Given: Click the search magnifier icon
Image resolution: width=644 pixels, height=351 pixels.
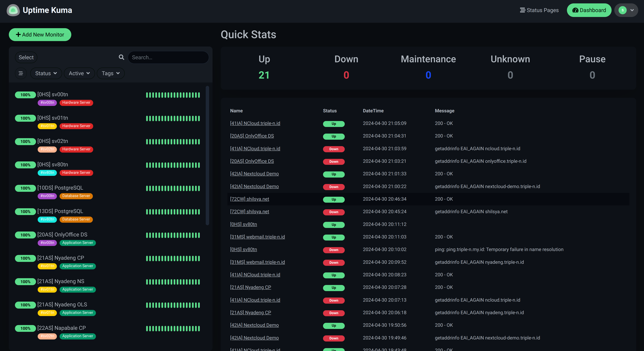Looking at the screenshot, I should [x=121, y=57].
